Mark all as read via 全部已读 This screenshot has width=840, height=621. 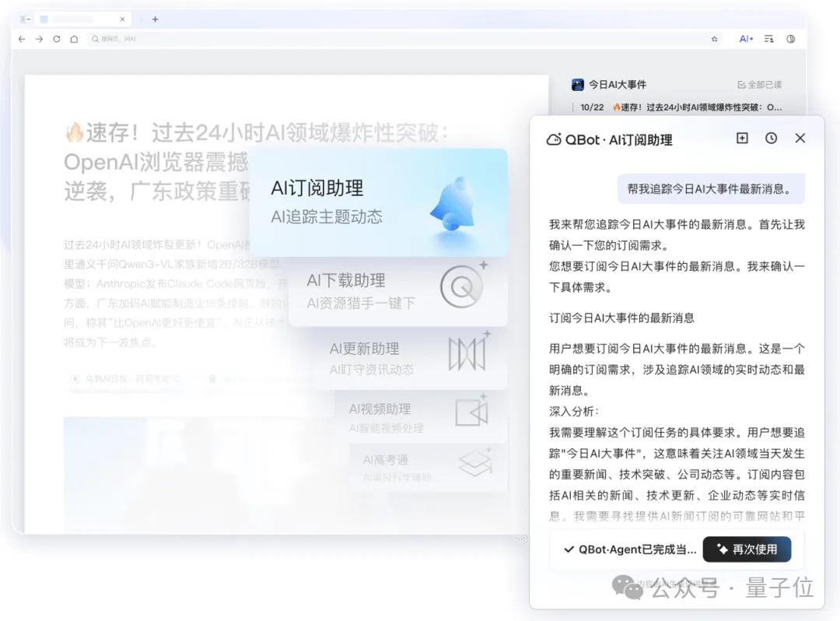[x=759, y=85]
